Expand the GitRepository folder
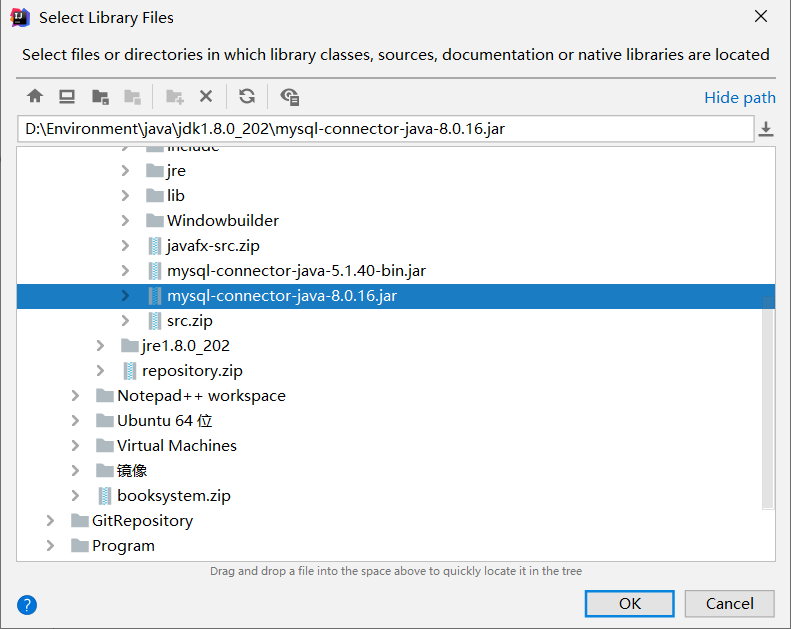This screenshot has height=629, width=791. click(50, 521)
